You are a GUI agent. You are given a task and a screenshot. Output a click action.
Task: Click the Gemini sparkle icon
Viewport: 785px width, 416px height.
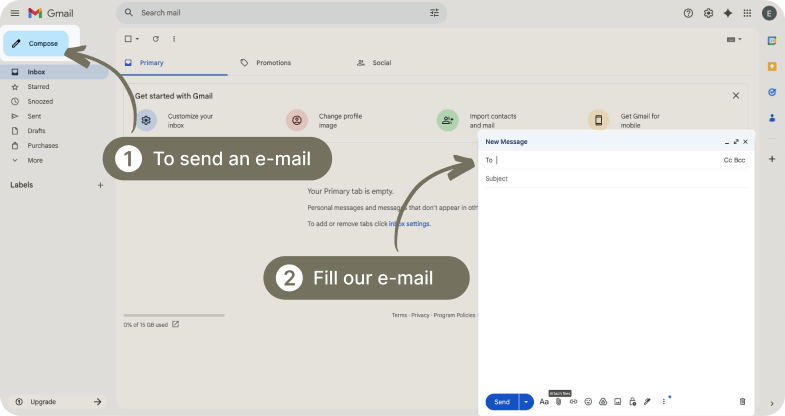728,14
